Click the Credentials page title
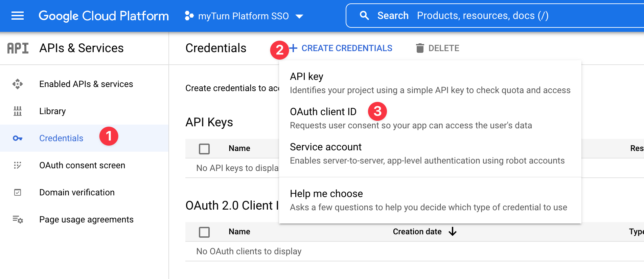 click(x=216, y=48)
